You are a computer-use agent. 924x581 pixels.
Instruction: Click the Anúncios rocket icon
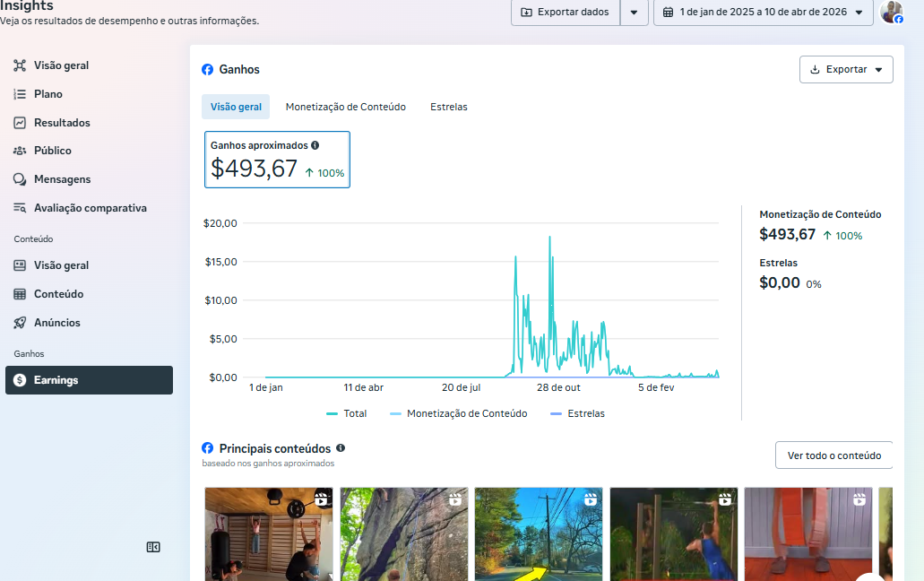(20, 323)
